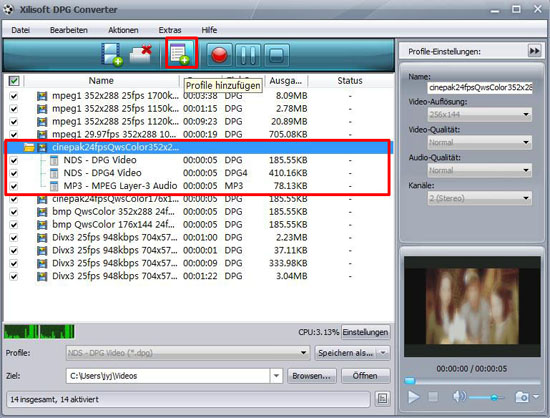This screenshot has width=550, height=418.
Task: Start conversion with the red record button
Action: point(220,55)
